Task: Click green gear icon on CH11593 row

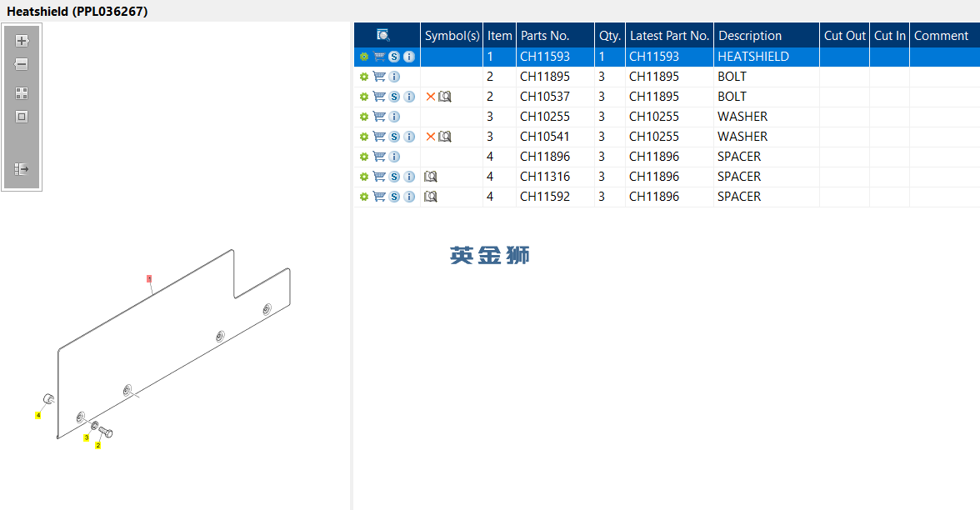Action: tap(363, 57)
